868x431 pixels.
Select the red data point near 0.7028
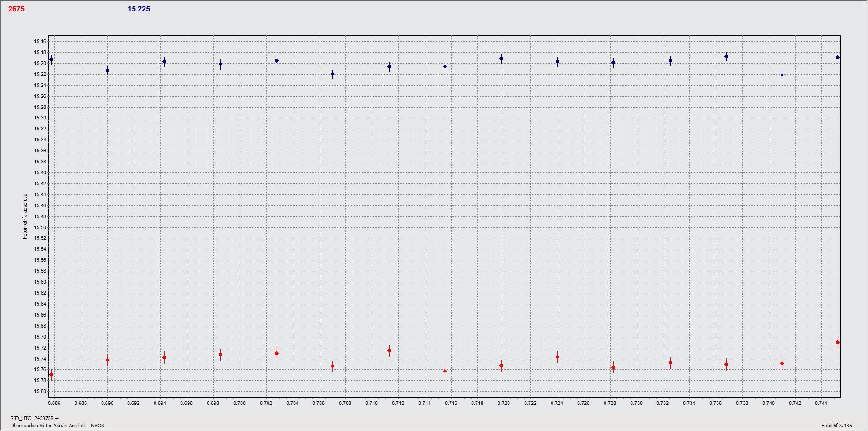(277, 353)
